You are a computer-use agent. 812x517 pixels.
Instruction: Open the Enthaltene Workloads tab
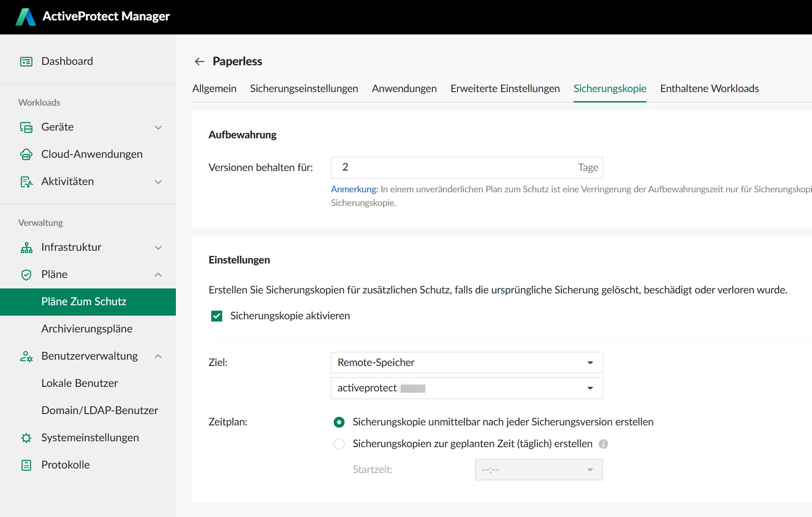710,89
